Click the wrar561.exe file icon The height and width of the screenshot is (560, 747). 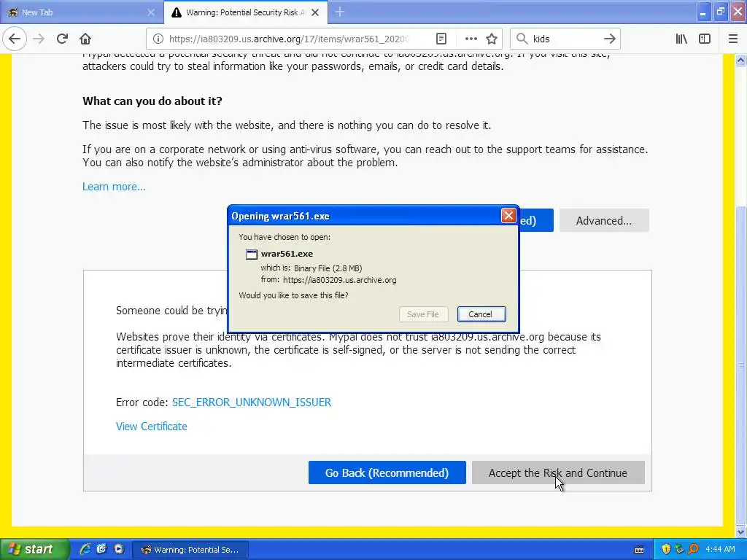(x=251, y=254)
